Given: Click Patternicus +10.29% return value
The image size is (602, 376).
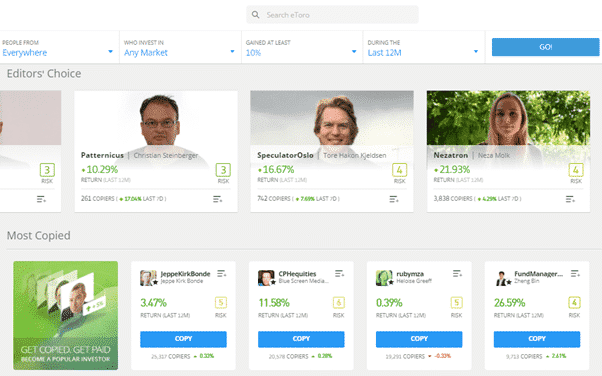Looking at the screenshot, I should [x=99, y=169].
